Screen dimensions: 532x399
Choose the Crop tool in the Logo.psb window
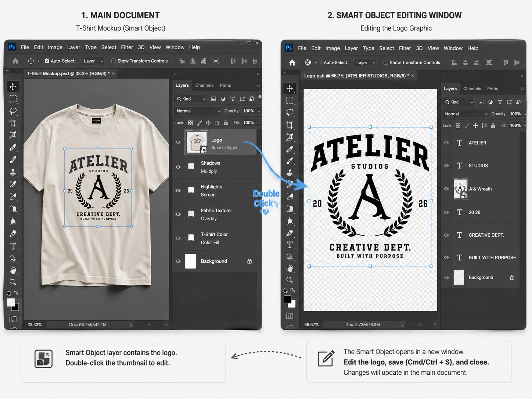coord(290,125)
